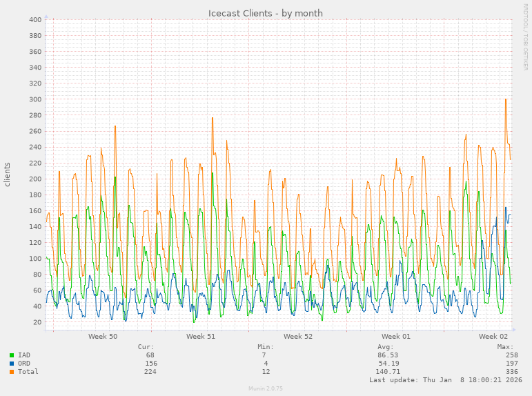Click the 'clients' y-axis label
Screen dimensions: 532x396
8,175
